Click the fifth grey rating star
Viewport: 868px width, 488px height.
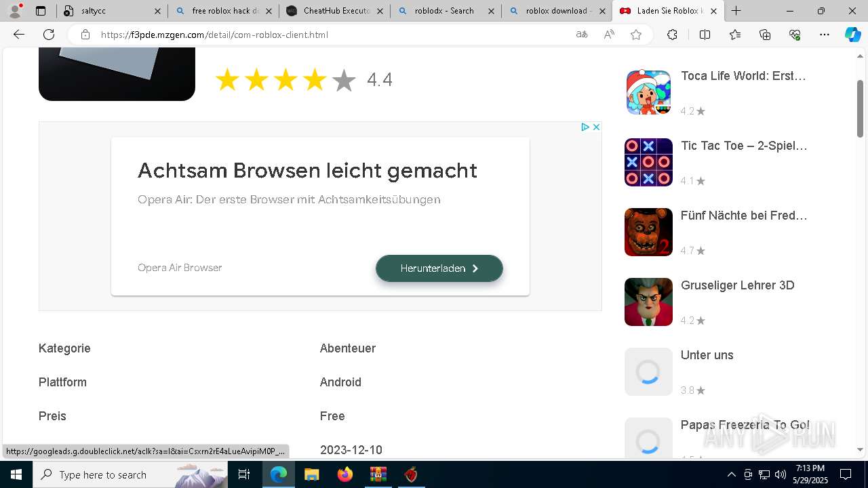pos(344,80)
